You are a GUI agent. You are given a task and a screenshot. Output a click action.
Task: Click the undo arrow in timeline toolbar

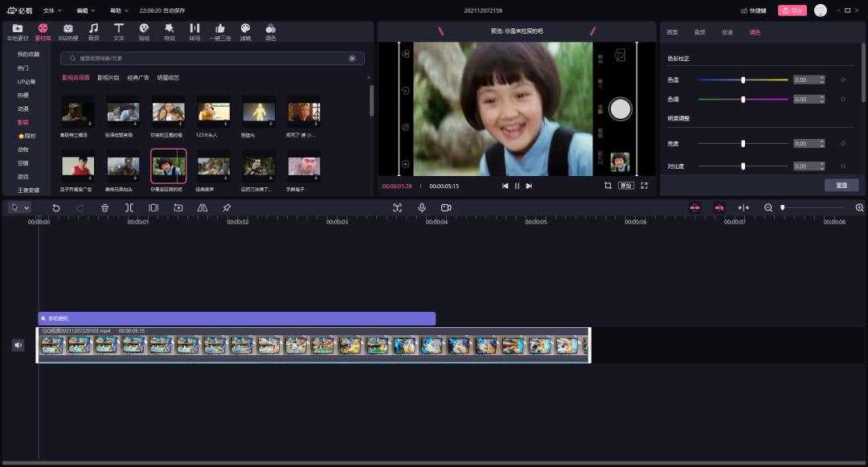coord(56,207)
